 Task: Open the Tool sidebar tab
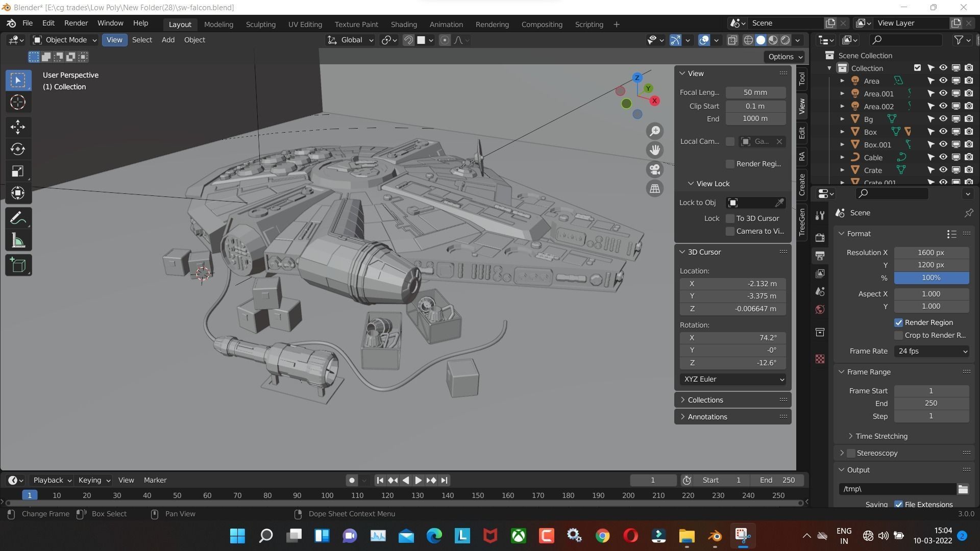tap(802, 78)
